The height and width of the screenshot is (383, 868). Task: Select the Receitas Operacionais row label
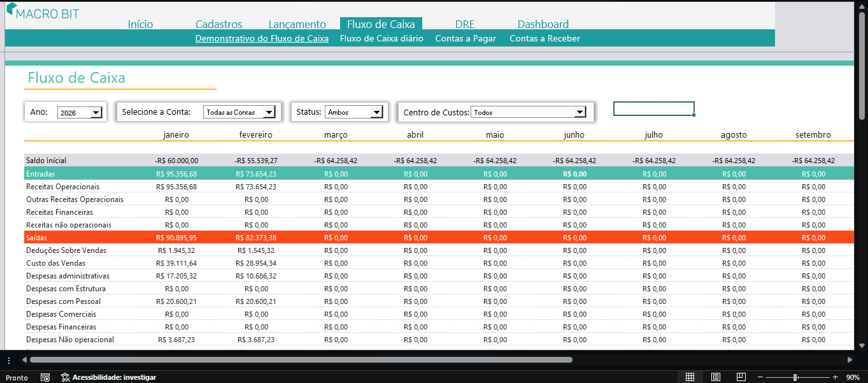pos(63,186)
